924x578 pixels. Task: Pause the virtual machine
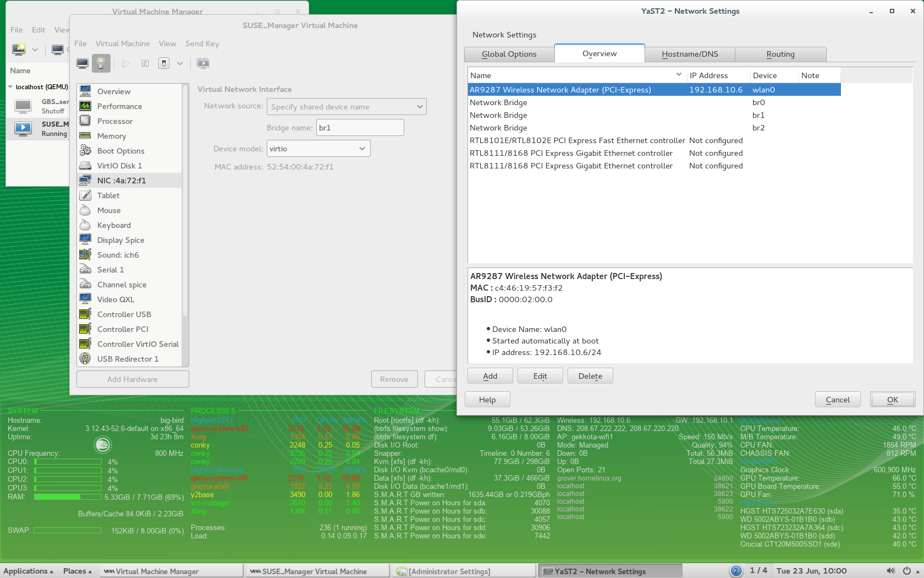coord(145,63)
